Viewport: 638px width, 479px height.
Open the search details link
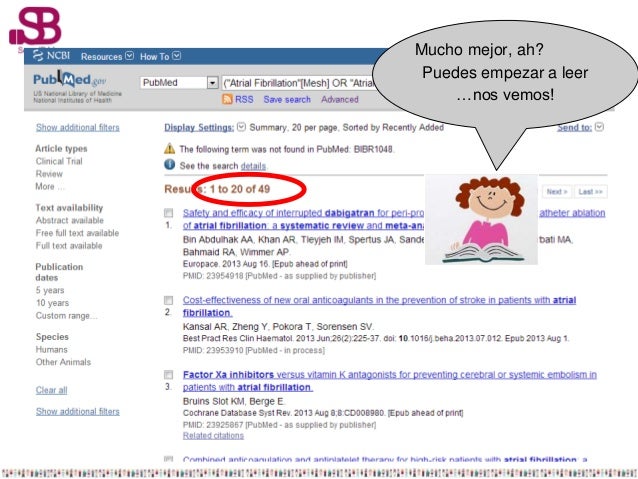tap(253, 166)
